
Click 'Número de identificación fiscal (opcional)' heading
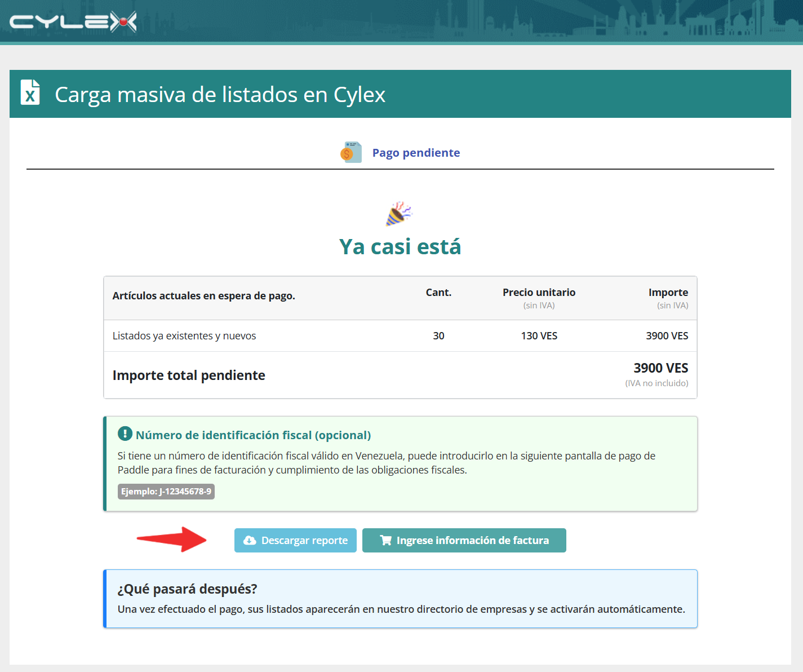pyautogui.click(x=254, y=435)
